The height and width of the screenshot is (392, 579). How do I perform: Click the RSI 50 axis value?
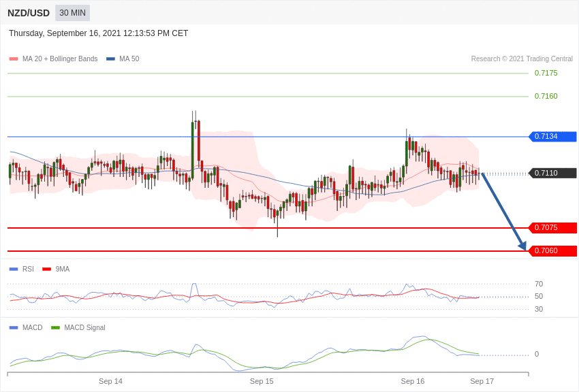point(539,296)
